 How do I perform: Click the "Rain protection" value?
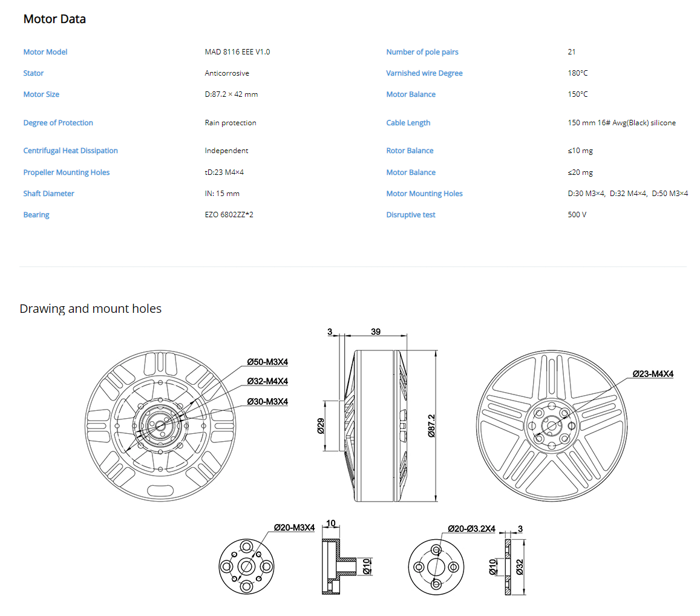pyautogui.click(x=231, y=123)
